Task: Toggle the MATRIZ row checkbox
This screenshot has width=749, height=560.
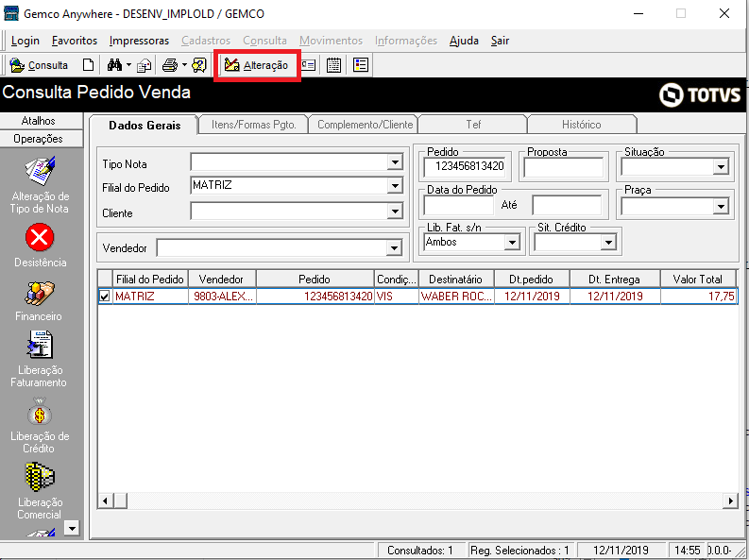Action: pos(105,297)
